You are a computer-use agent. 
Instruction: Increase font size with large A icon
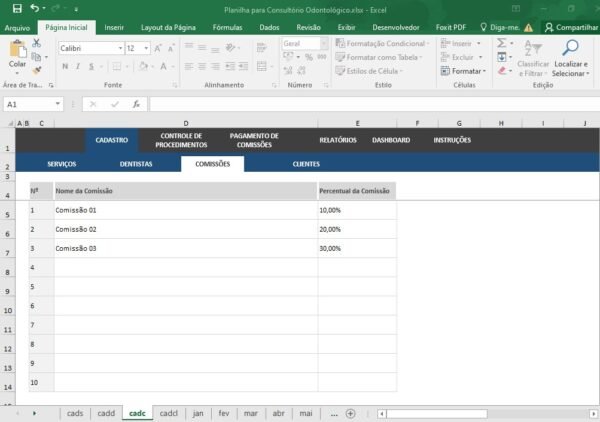pyautogui.click(x=158, y=48)
